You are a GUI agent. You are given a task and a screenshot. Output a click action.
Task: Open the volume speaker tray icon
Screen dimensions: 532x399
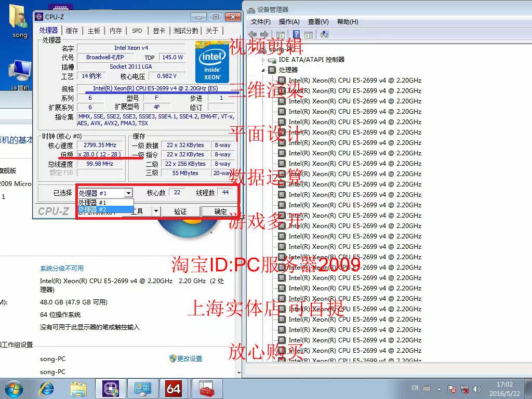[x=477, y=389]
